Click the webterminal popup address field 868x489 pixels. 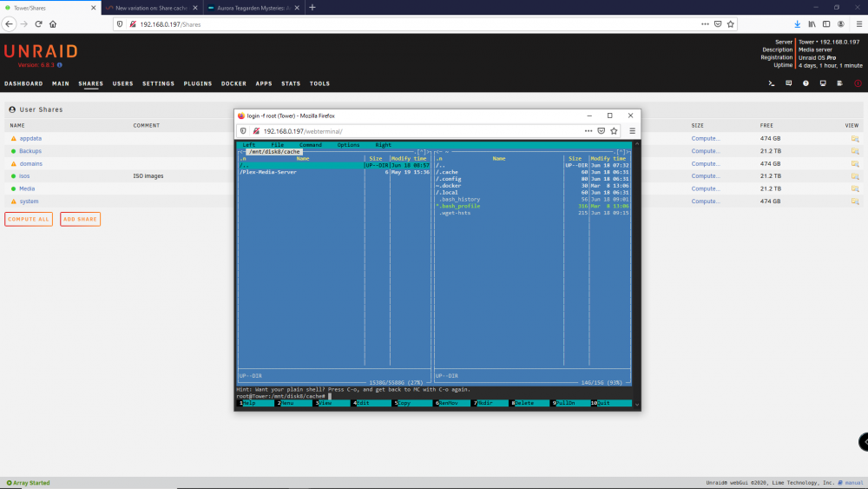pyautogui.click(x=303, y=131)
